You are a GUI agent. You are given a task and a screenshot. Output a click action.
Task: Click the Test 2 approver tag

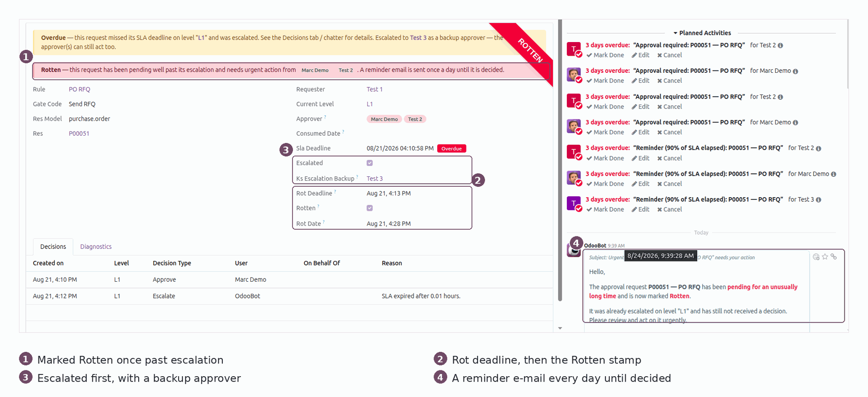coord(415,119)
